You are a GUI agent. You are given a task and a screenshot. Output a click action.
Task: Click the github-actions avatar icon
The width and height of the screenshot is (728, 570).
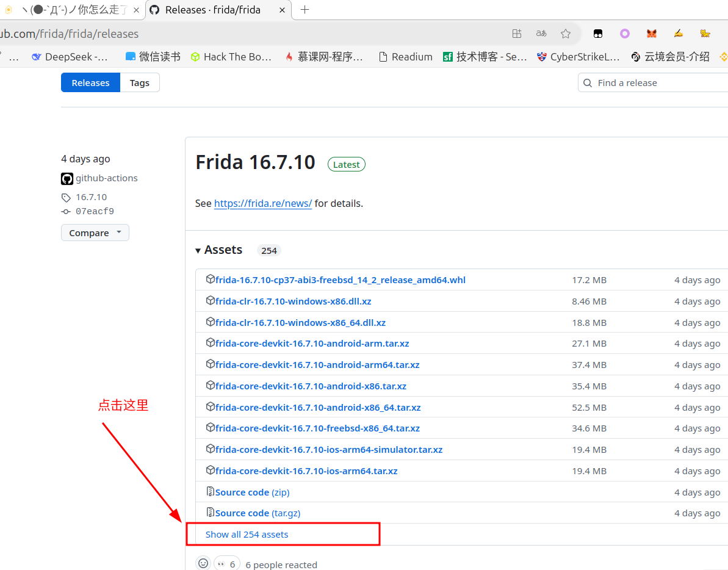(67, 179)
